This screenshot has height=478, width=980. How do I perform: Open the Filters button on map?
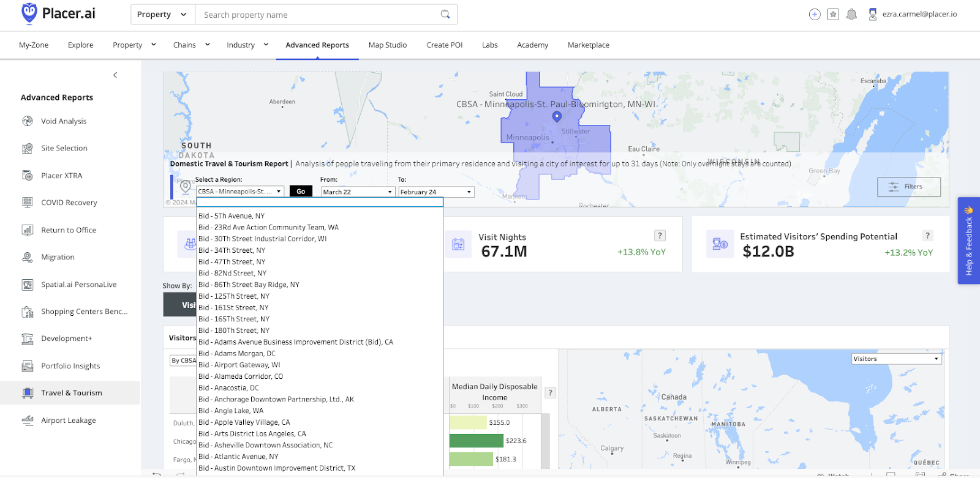(x=909, y=187)
